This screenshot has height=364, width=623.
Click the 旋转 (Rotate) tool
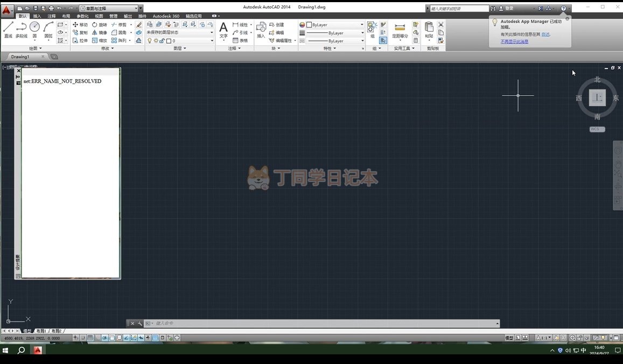pyautogui.click(x=99, y=25)
